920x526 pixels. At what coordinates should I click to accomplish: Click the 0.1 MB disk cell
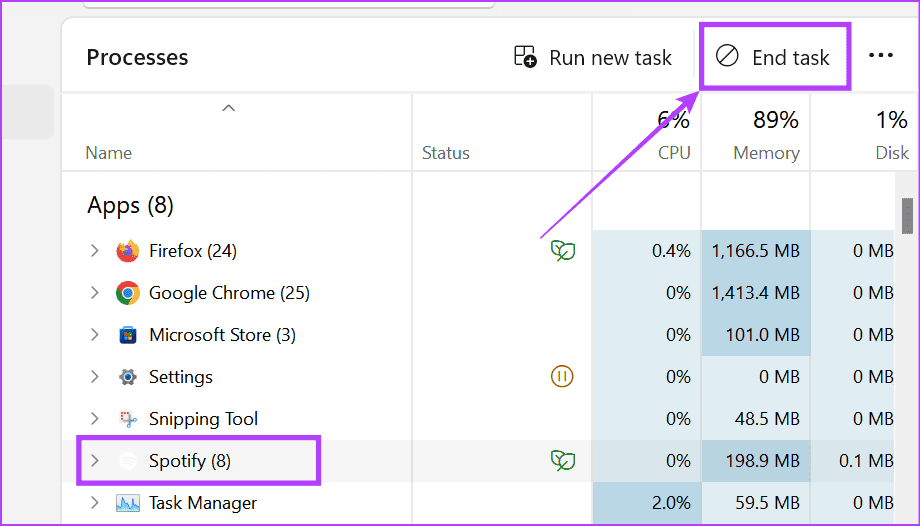pyautogui.click(x=853, y=461)
